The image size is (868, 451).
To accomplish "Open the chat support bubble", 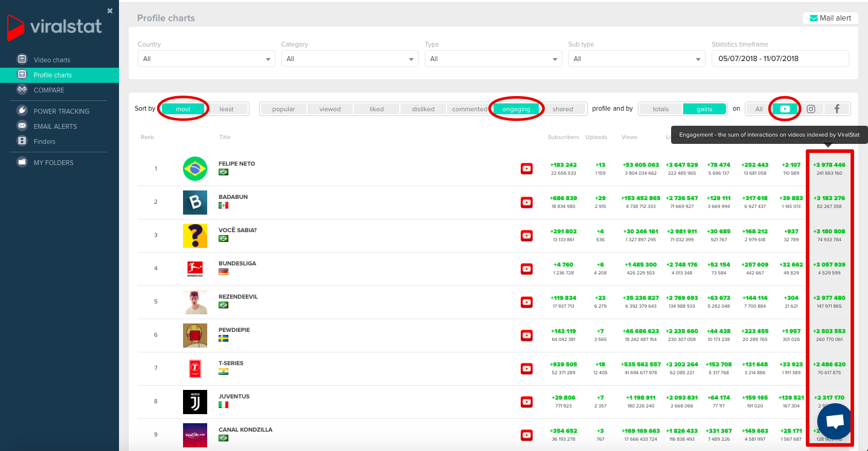I will click(x=835, y=421).
